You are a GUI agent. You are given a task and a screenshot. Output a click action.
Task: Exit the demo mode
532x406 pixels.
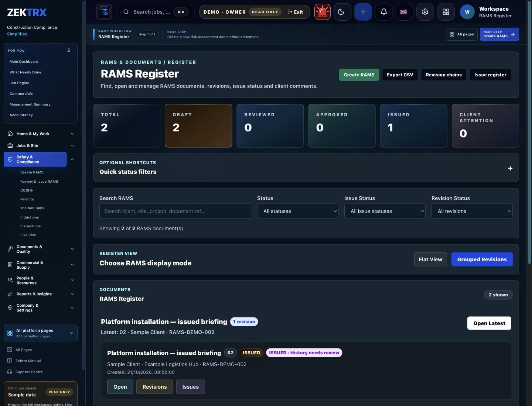tap(295, 12)
